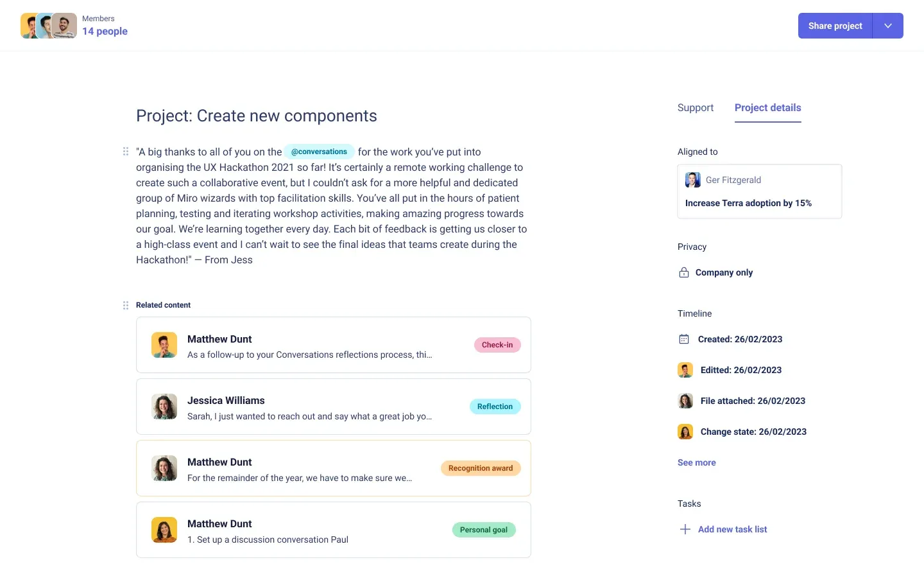Click the Reflection badge
This screenshot has width=924, height=578.
[x=495, y=407]
